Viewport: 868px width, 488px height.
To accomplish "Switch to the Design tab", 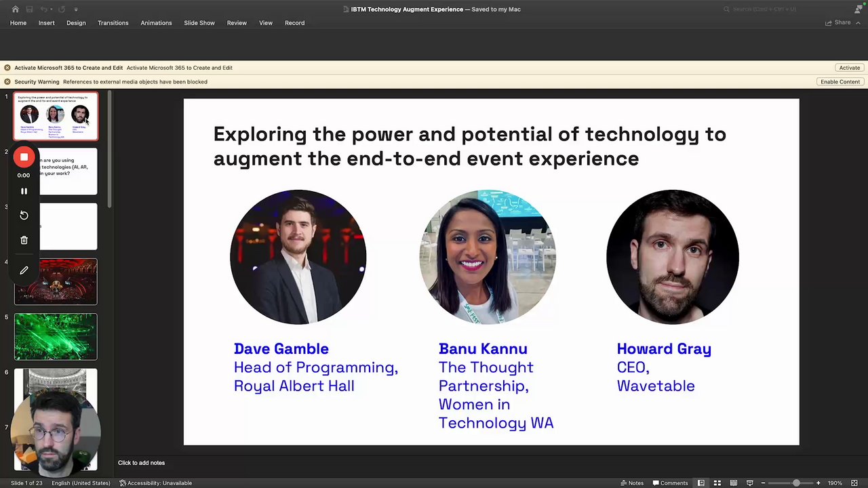I will click(76, 23).
